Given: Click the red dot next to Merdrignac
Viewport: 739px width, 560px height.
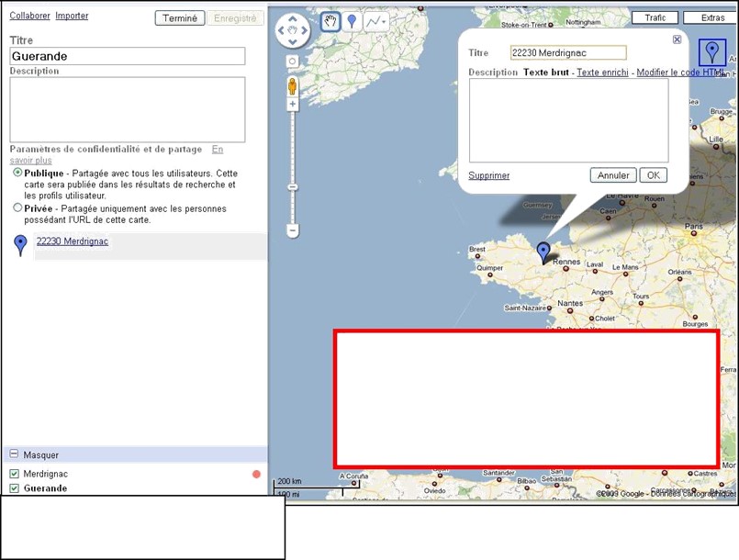Looking at the screenshot, I should 256,475.
